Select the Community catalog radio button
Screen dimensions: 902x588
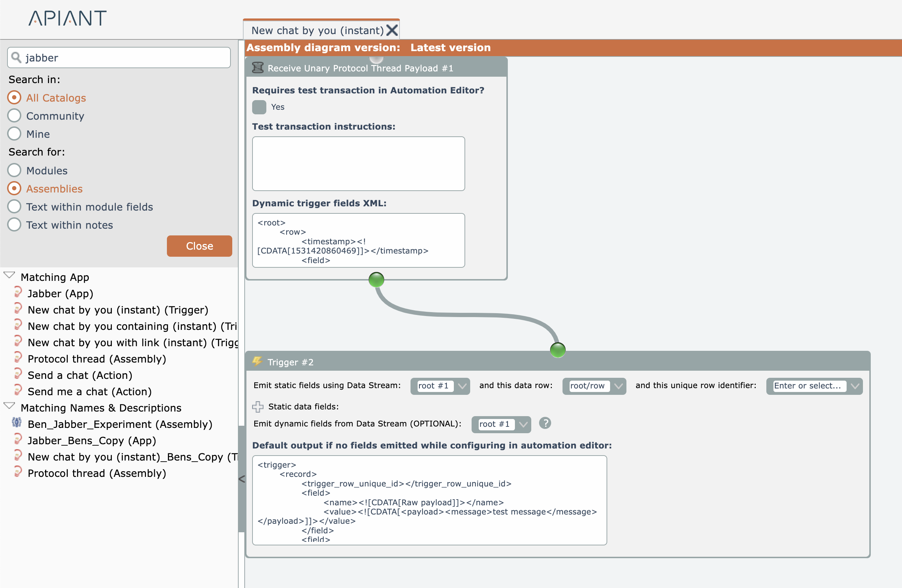(x=15, y=116)
